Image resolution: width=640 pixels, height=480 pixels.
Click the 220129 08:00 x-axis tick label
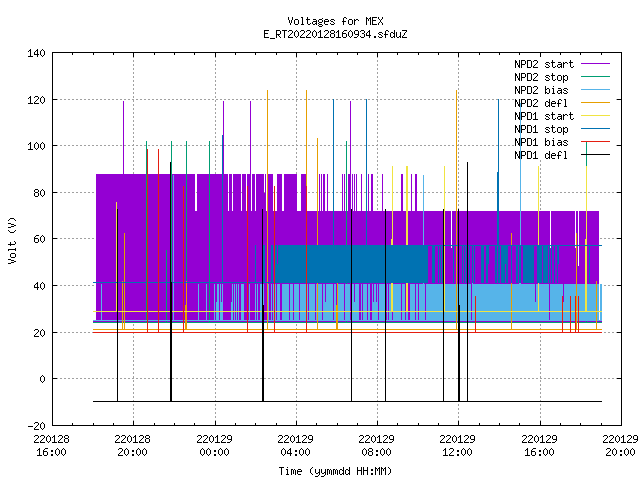(376, 446)
